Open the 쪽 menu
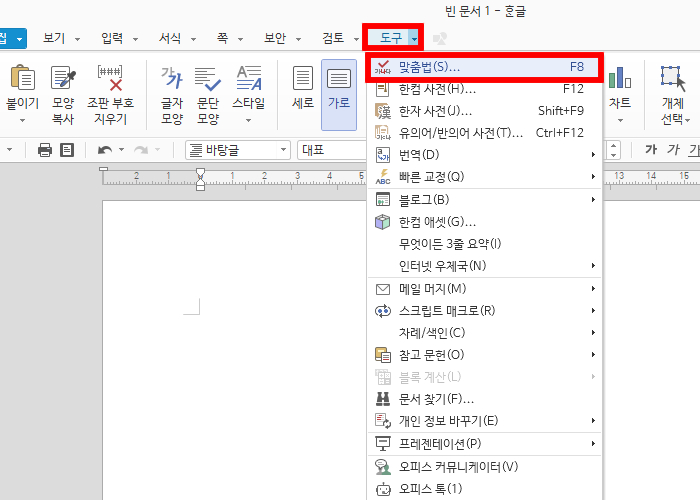This screenshot has width=700, height=500. tap(222, 38)
